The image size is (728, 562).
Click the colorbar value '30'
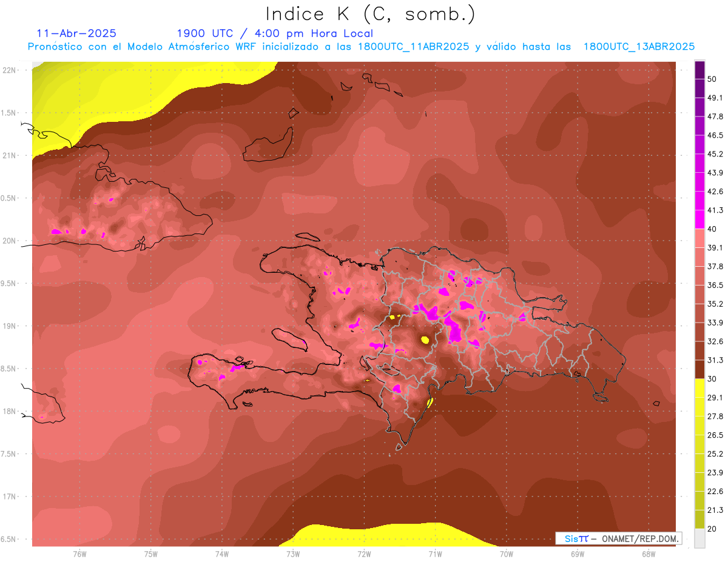tap(712, 379)
